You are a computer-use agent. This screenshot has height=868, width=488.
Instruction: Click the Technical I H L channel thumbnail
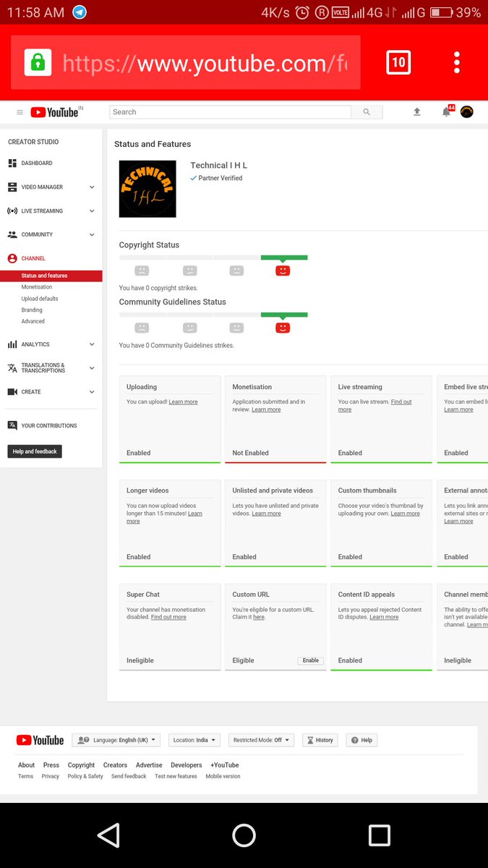pyautogui.click(x=147, y=189)
